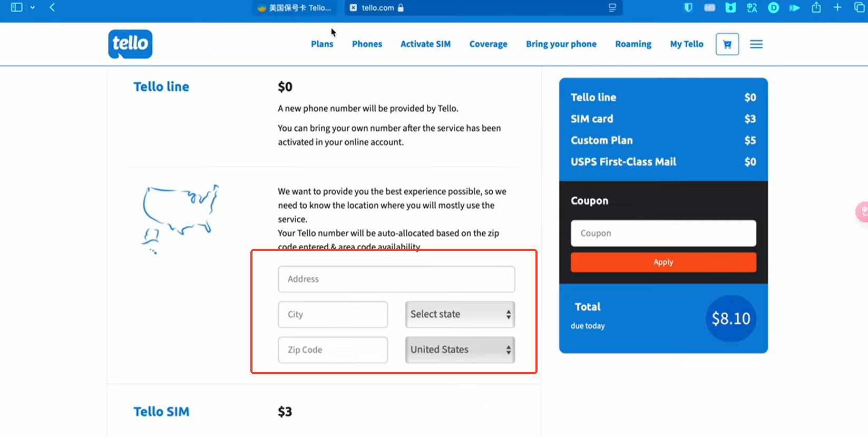The height and width of the screenshot is (437, 868).
Task: Click the Tello logo
Action: click(130, 44)
